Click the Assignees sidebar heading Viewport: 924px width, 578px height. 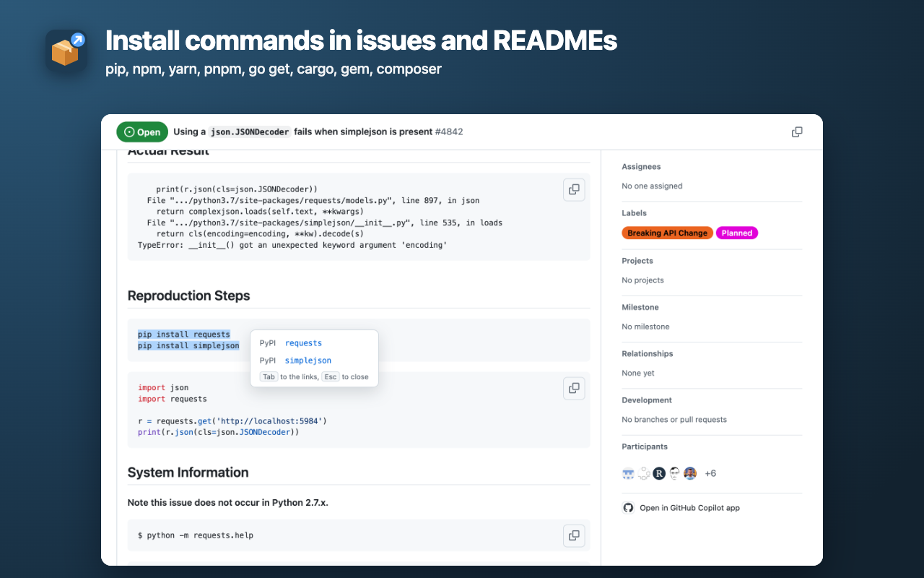(x=641, y=167)
